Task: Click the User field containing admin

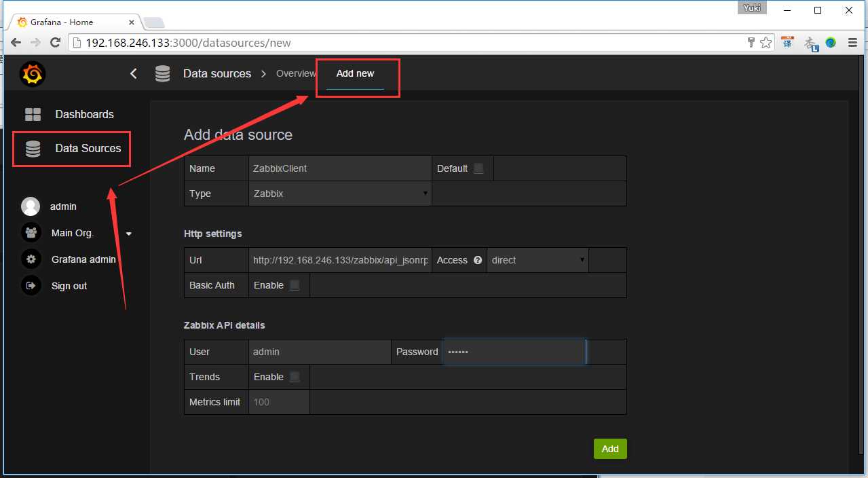Action: click(320, 352)
